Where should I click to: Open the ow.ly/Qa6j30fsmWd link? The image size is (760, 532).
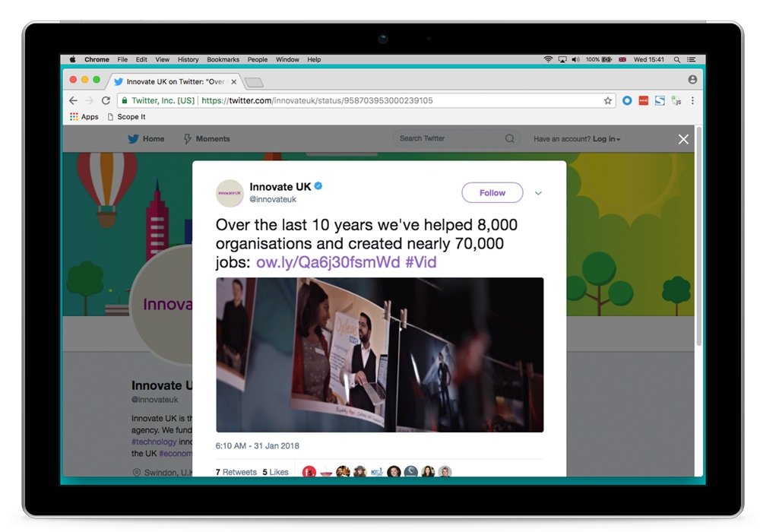[x=328, y=262]
